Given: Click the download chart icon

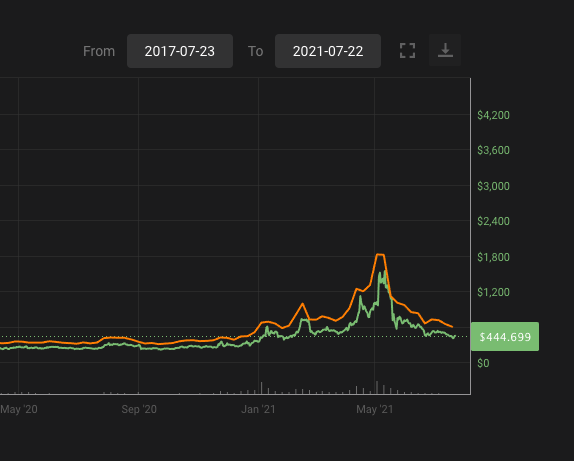Looking at the screenshot, I should 445,50.
